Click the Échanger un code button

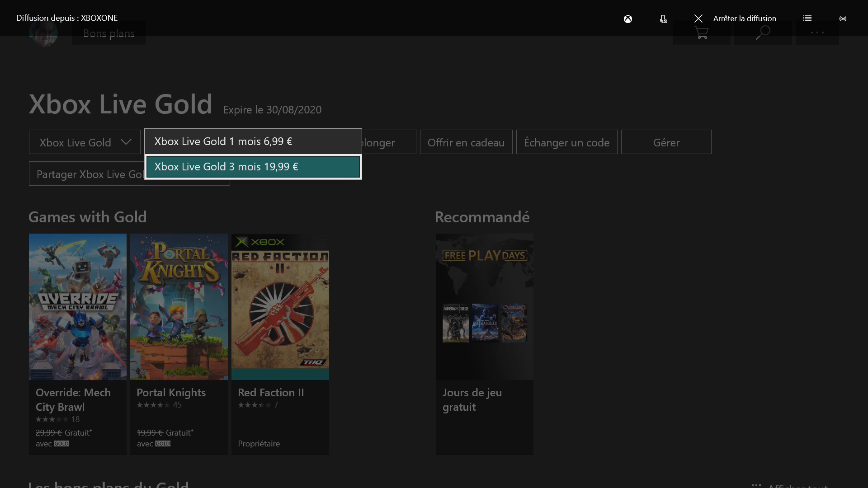(567, 142)
